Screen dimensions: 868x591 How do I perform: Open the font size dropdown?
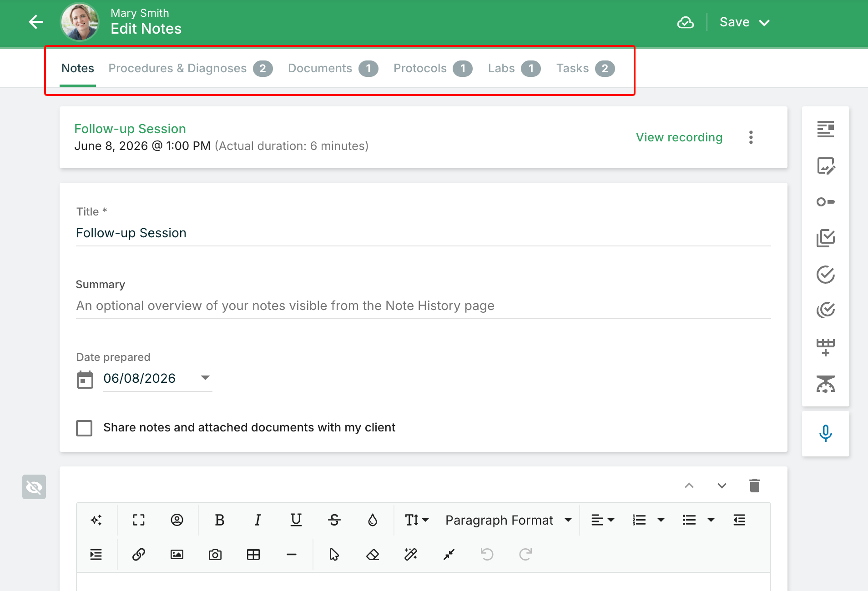[417, 520]
